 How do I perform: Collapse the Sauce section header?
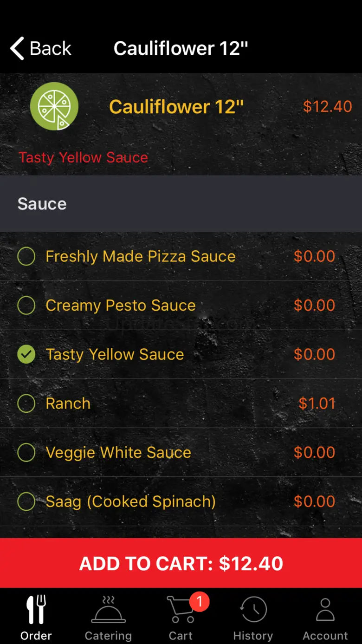tap(181, 204)
